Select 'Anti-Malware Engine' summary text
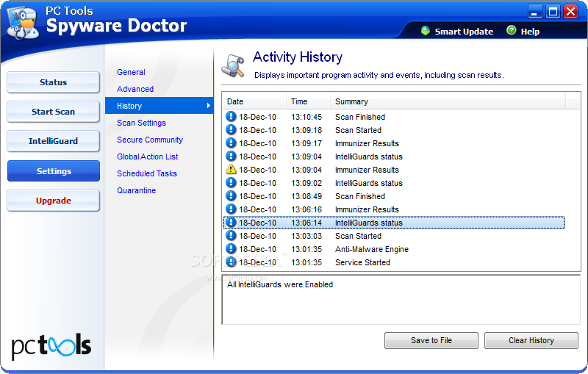This screenshot has height=374, width=588. [x=372, y=249]
